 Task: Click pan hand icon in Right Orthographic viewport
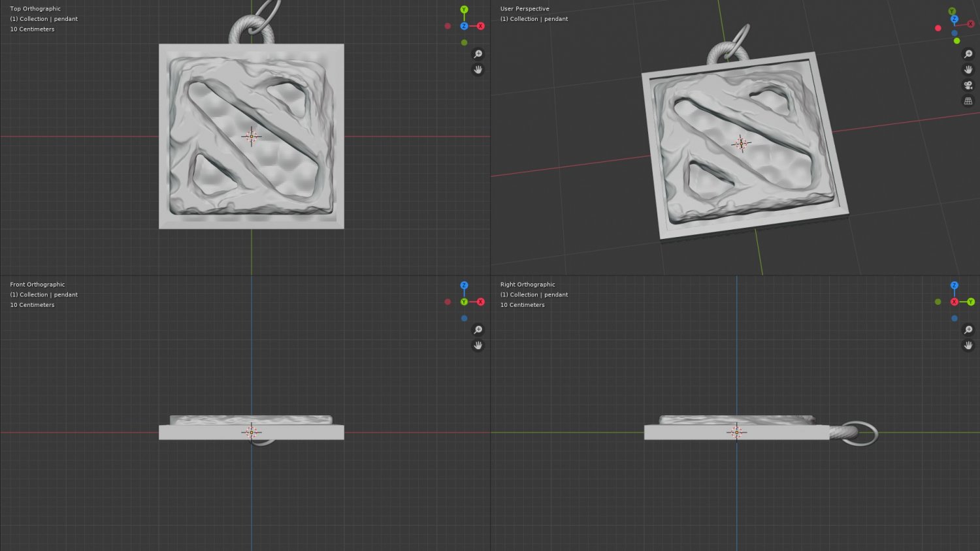pyautogui.click(x=968, y=346)
